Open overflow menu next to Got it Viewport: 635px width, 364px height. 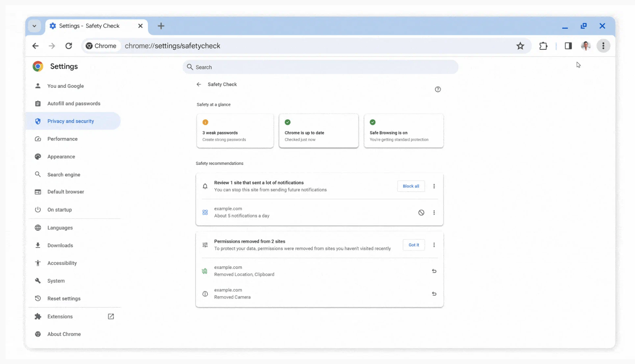(x=434, y=245)
